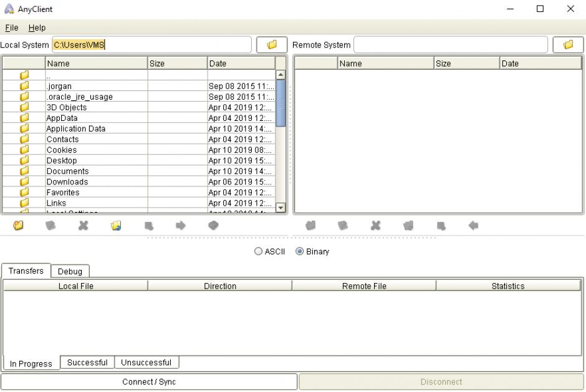Select the 'Desktop' folder name
The image size is (586, 392).
click(62, 161)
